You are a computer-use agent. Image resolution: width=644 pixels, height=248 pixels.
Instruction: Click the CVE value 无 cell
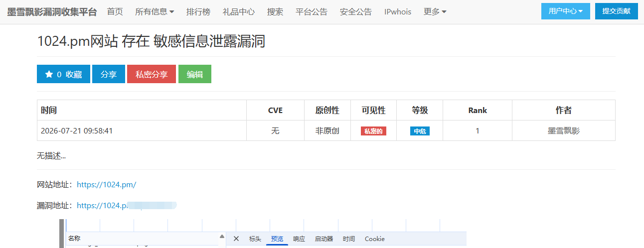point(275,131)
